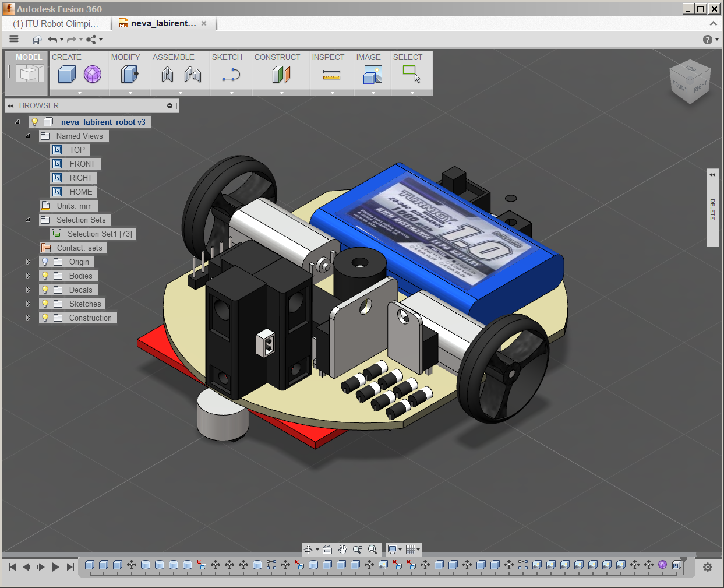Collapse the BROWSER panel double arrow
The image size is (724, 588).
[x=10, y=106]
